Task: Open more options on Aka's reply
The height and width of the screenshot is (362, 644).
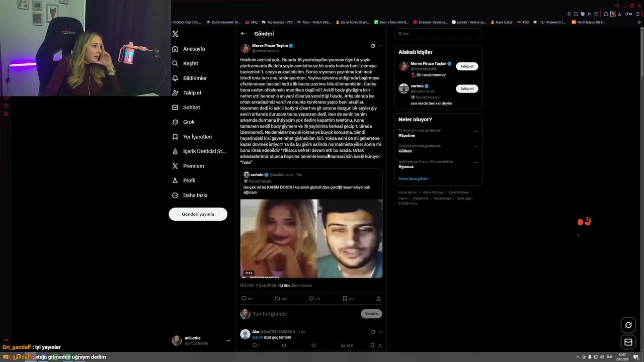Action: (x=380, y=332)
